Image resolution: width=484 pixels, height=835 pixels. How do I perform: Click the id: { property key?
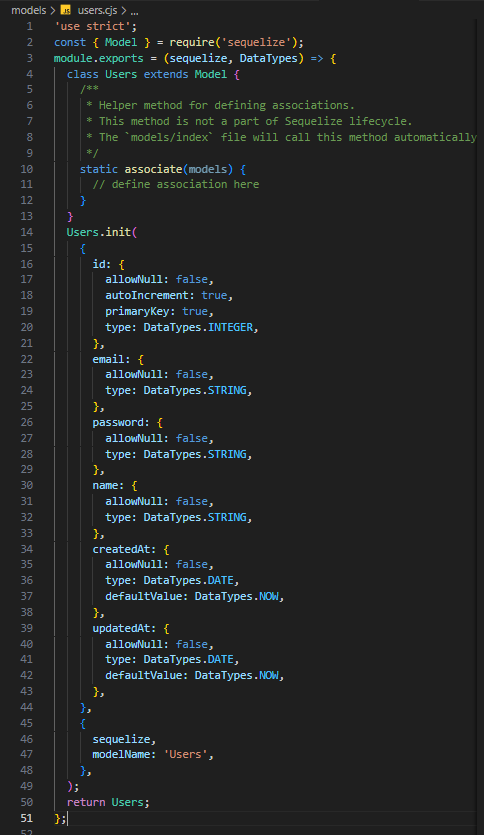pyautogui.click(x=109, y=264)
